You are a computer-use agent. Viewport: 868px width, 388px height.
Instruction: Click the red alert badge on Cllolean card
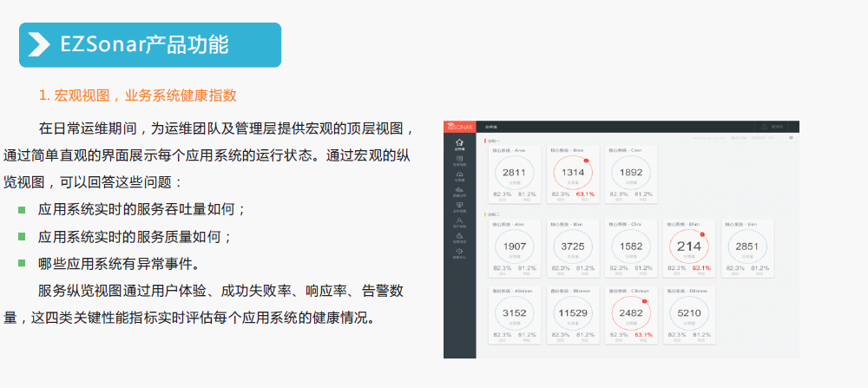(644, 301)
